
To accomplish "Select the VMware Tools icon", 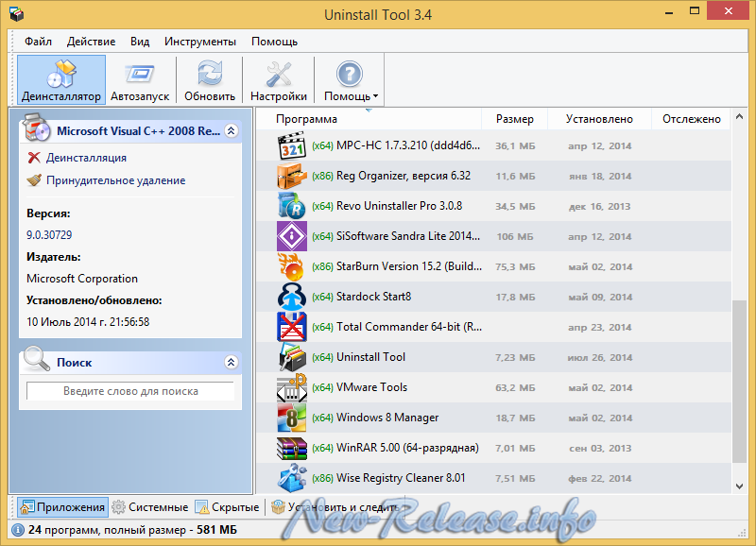I will tap(292, 387).
